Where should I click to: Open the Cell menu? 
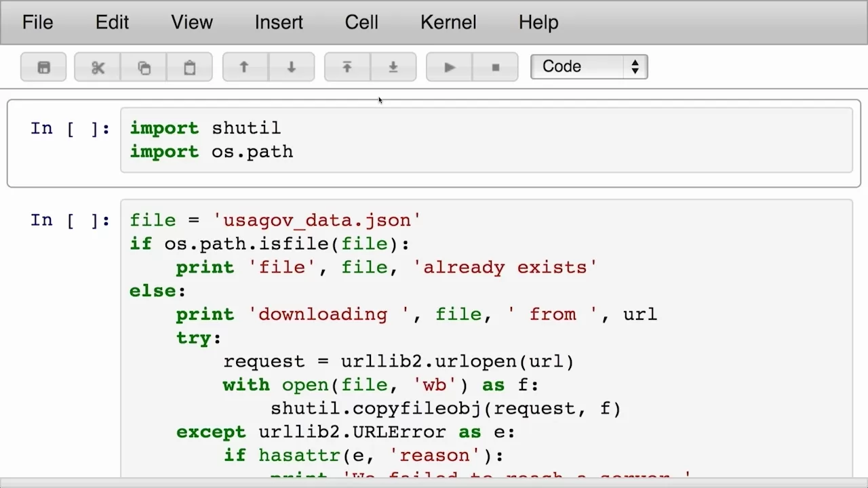coord(361,22)
